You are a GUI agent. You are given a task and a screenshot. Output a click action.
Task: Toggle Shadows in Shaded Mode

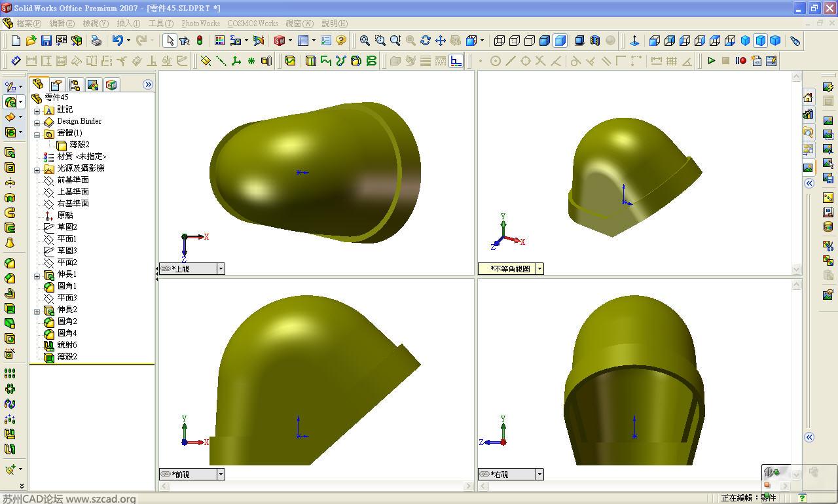(x=580, y=41)
